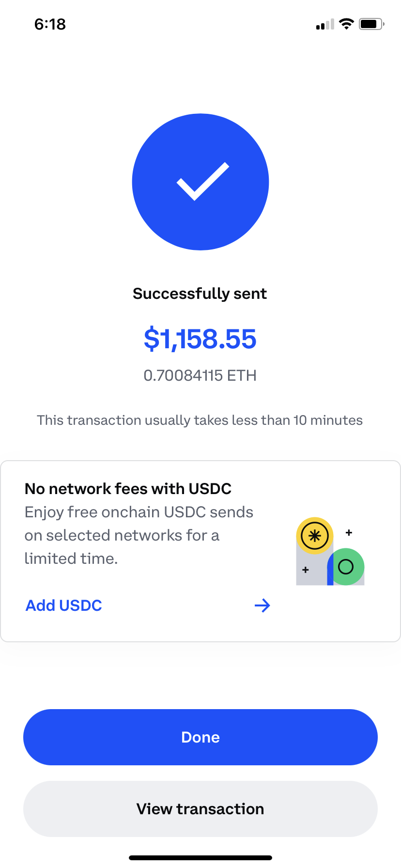
Task: Tap the 0.70084115 ETH amount
Action: point(200,375)
